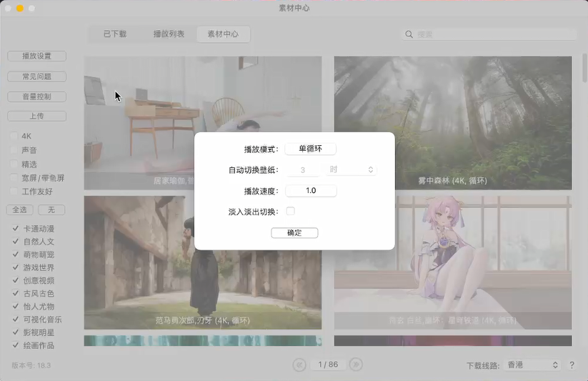This screenshot has height=381, width=588.
Task: Click the next page arrow icon
Action: click(356, 365)
